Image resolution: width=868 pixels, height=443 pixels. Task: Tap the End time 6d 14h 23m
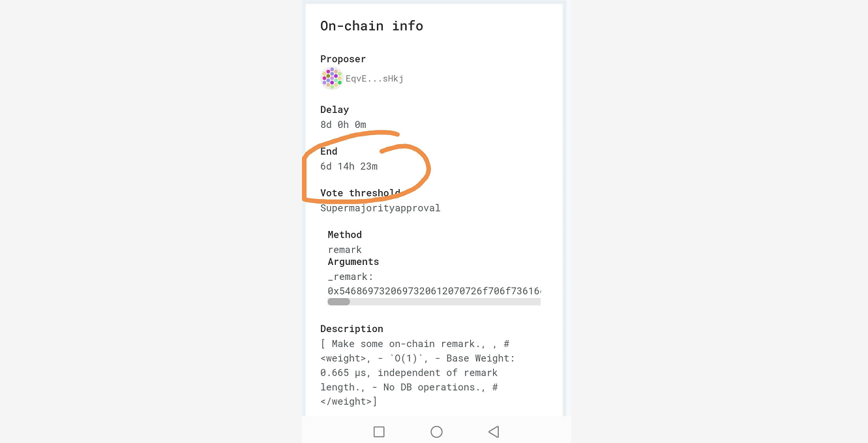[349, 166]
